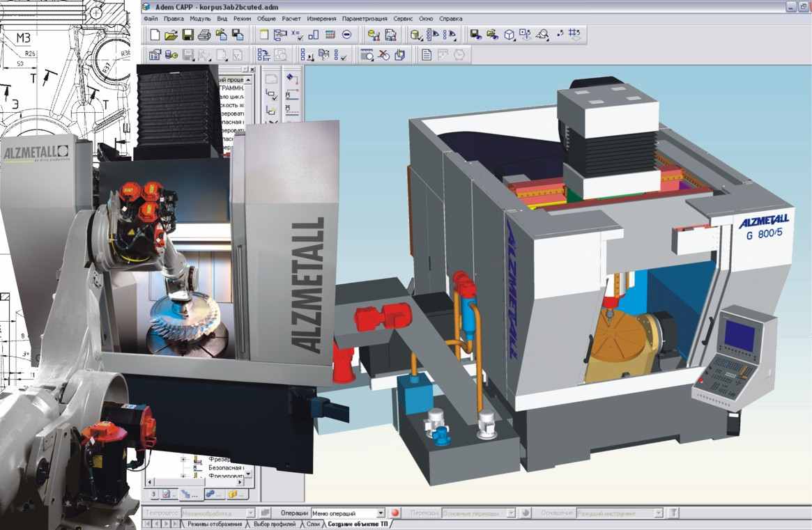Click the yellow notepad icon in the top toolbar
Screen dimensions: 812x530
click(x=263, y=35)
